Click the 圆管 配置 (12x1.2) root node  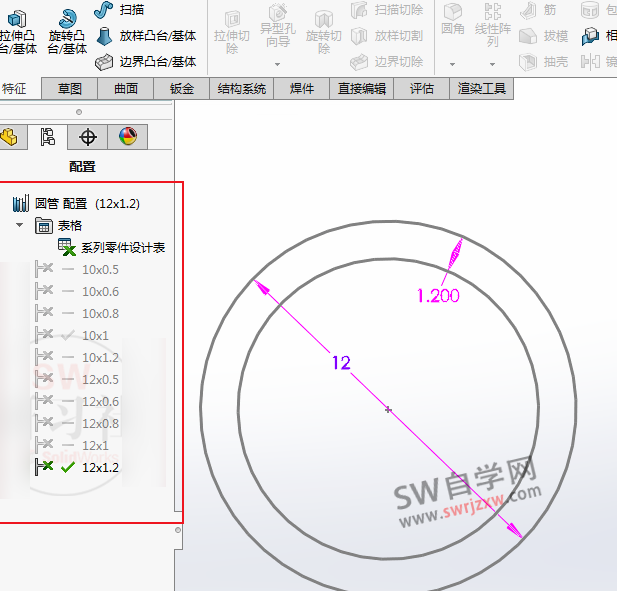point(76,203)
